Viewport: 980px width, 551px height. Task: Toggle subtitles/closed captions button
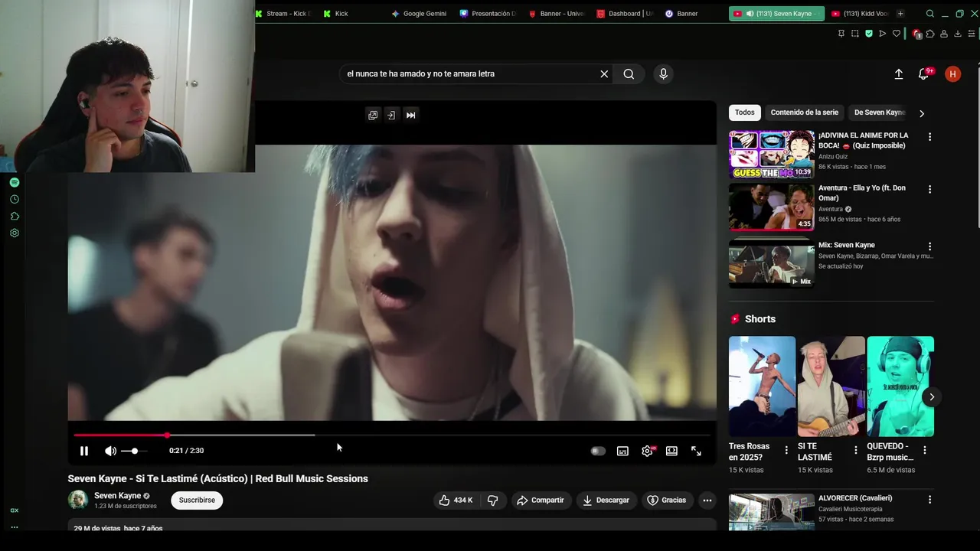622,451
